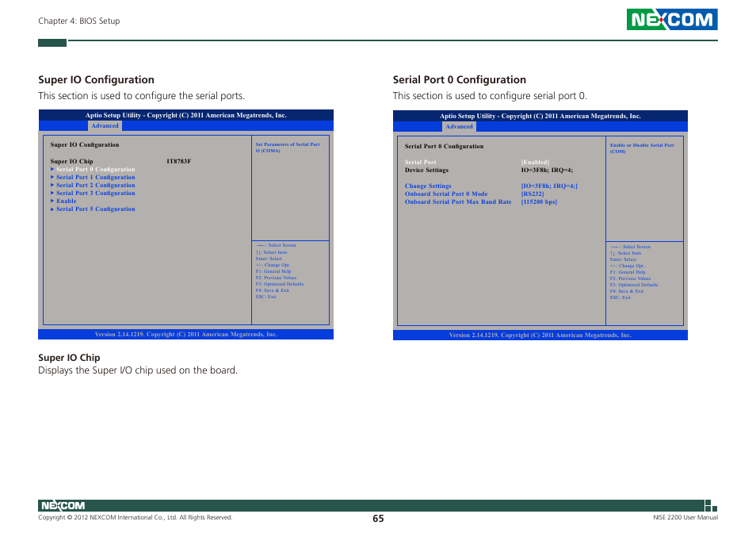The width and height of the screenshot is (756, 533).
Task: Click +/-: Change Opt. in Super IO screen
Action: coord(273,265)
